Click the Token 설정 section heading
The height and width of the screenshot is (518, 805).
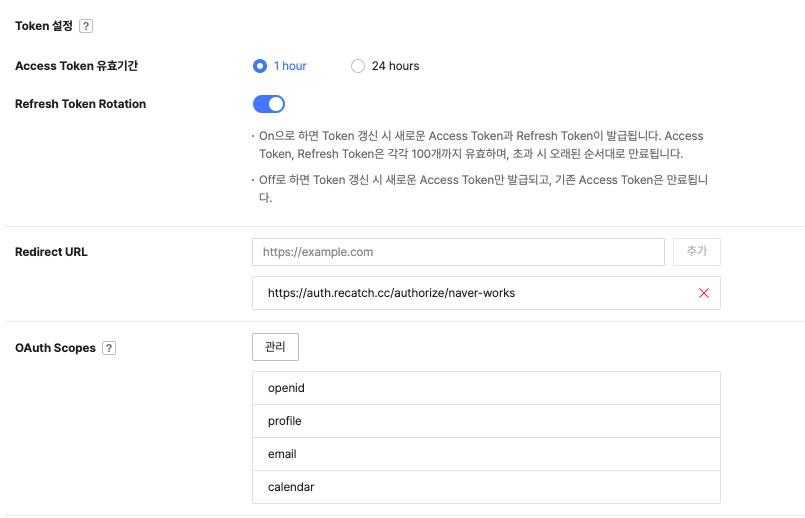coord(44,26)
